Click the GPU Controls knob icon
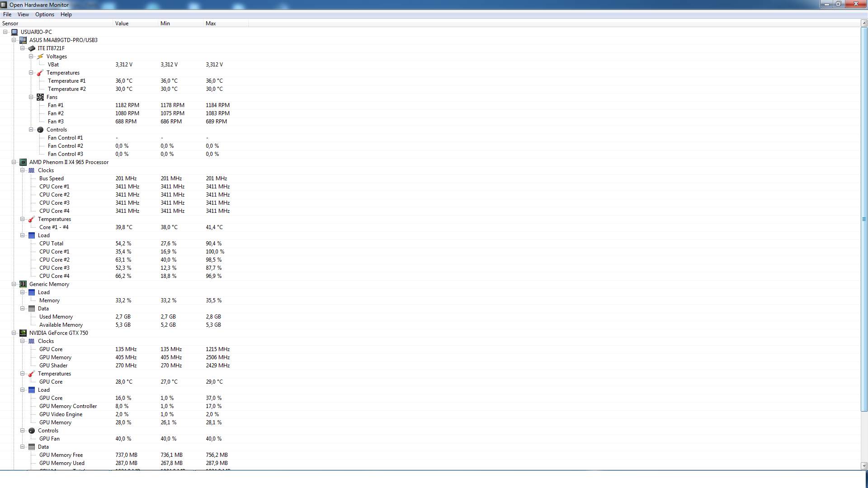Viewport: 868px width, 488px height. [32, 431]
